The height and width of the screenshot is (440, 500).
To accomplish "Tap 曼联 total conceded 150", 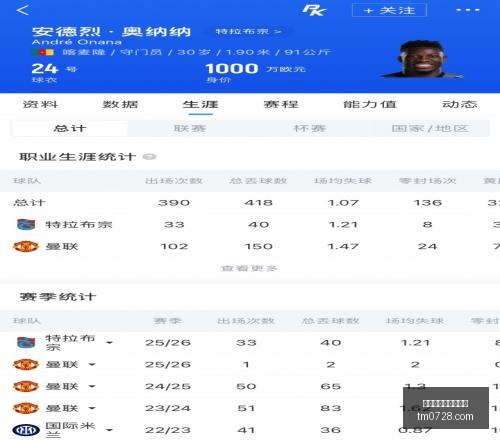I will click(x=258, y=246).
